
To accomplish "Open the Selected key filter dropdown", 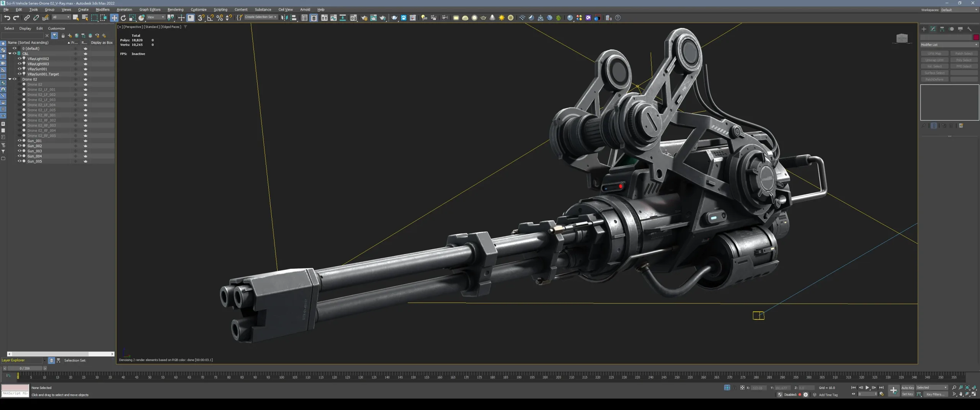I will pyautogui.click(x=946, y=387).
